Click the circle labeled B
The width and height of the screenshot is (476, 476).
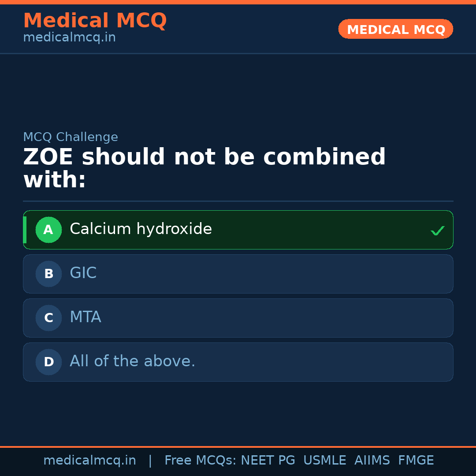tap(48, 274)
